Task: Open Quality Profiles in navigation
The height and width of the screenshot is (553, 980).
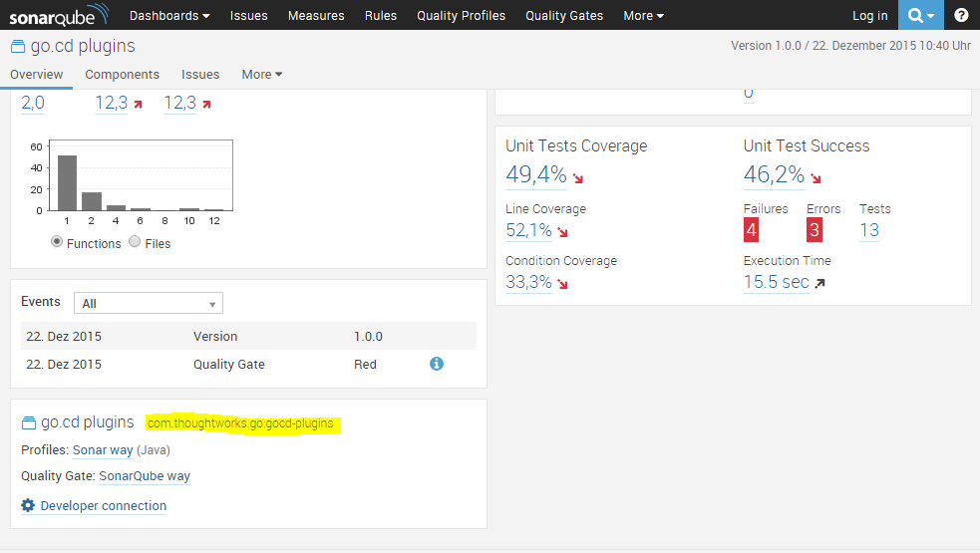Action: tap(462, 16)
